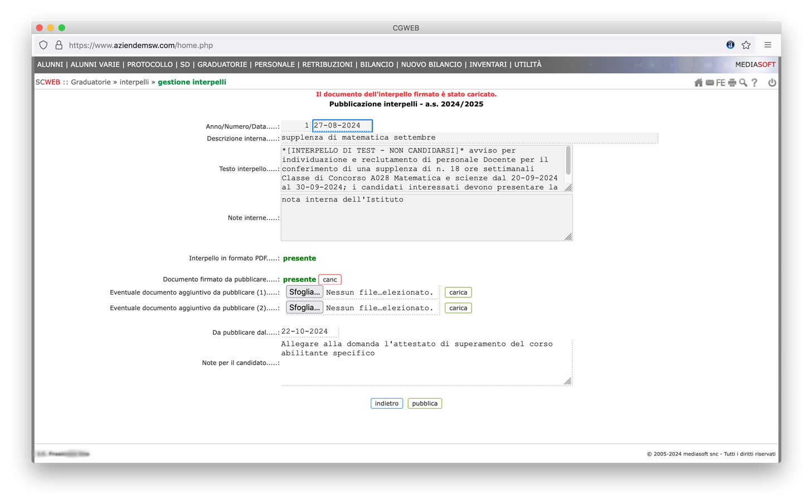Screen dimensions: 812x504
Task: Click the 'interpelli' breadcrumb
Action: click(x=134, y=82)
